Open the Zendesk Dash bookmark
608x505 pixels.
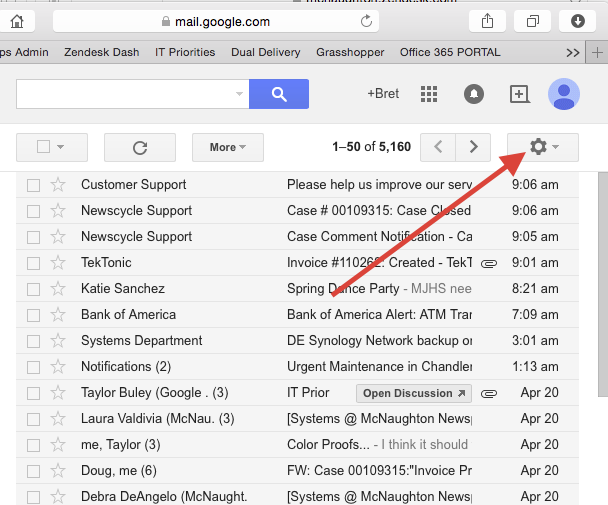click(x=101, y=52)
